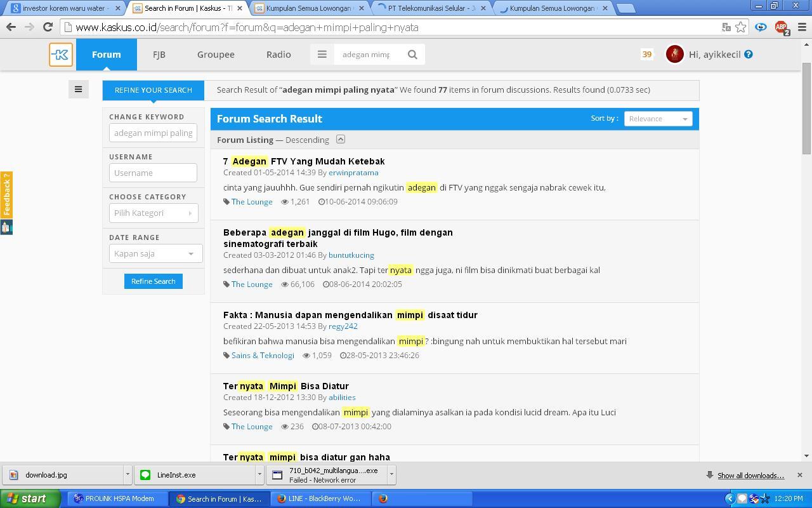The image size is (812, 508).
Task: Reload the page
Action: tap(48, 27)
